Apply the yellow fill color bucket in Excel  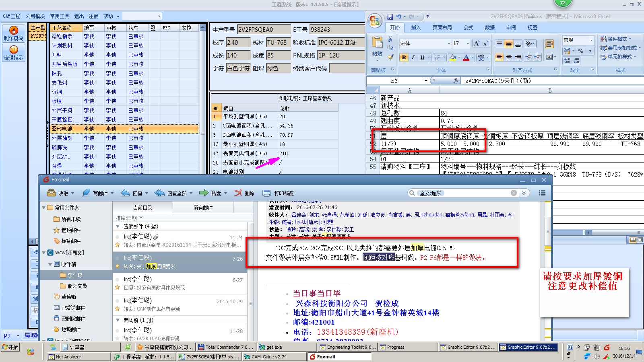click(x=453, y=58)
